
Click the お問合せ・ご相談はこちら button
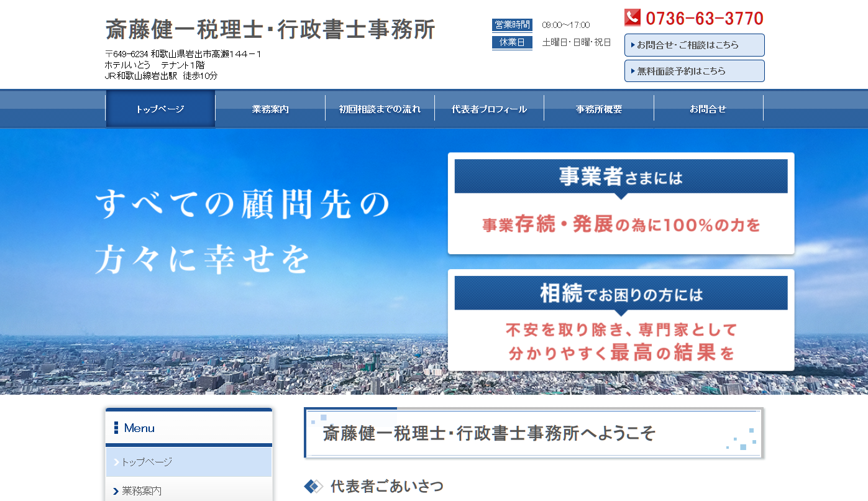(694, 45)
